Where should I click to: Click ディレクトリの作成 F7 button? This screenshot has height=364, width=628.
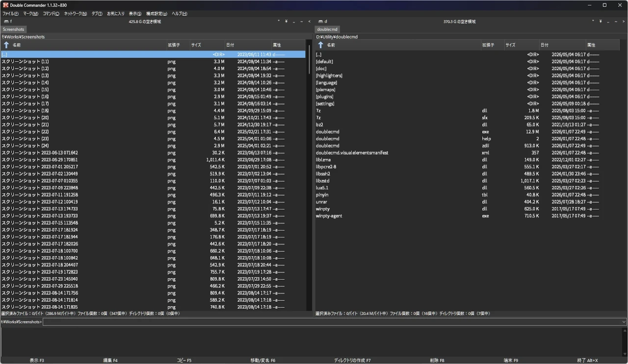click(352, 361)
